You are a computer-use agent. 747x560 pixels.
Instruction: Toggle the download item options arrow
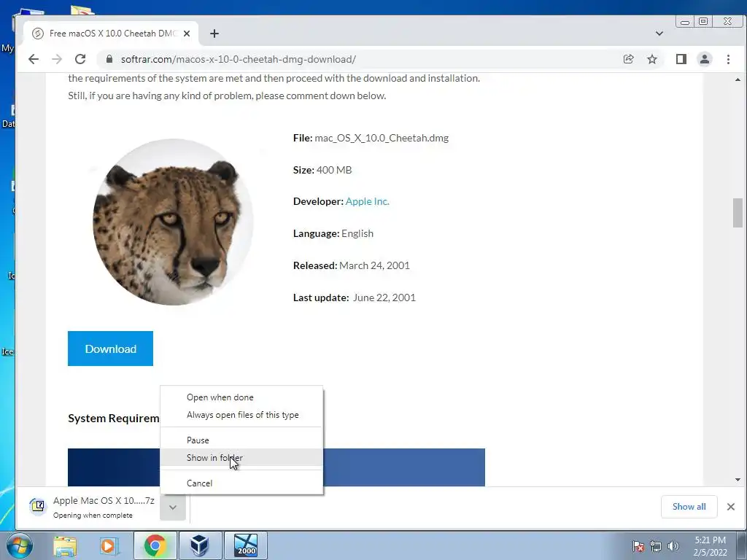pos(173,507)
